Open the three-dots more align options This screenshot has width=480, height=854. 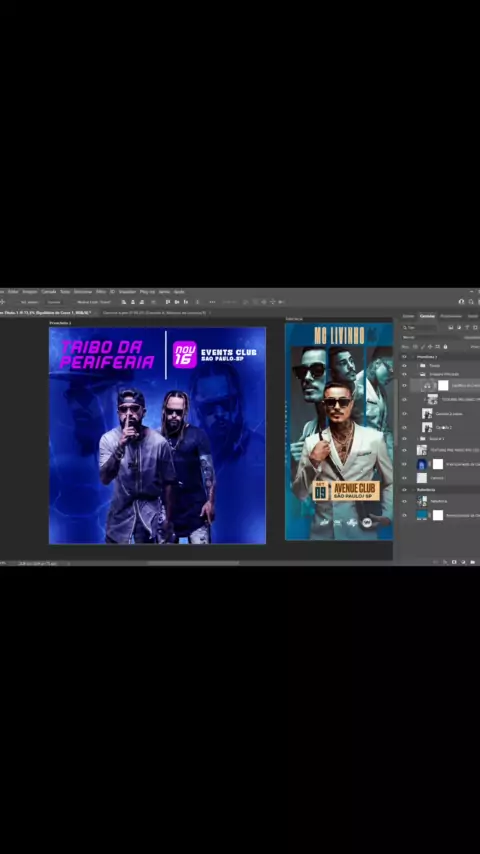212,302
